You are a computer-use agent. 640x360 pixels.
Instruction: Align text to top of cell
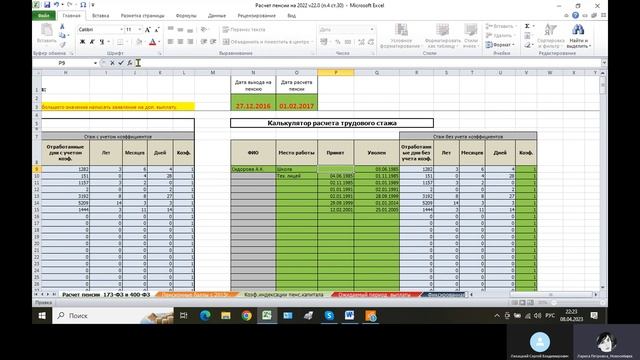coord(171,29)
